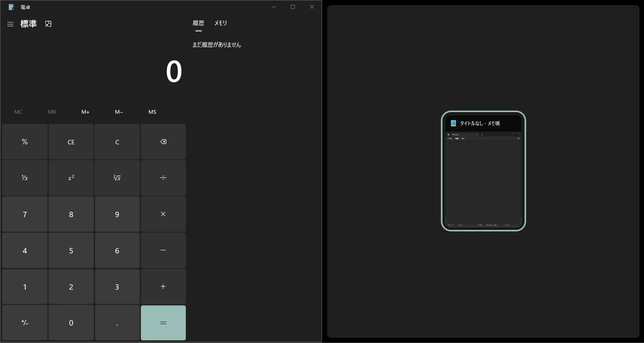Click the reciprocal 1/x key

tap(25, 178)
